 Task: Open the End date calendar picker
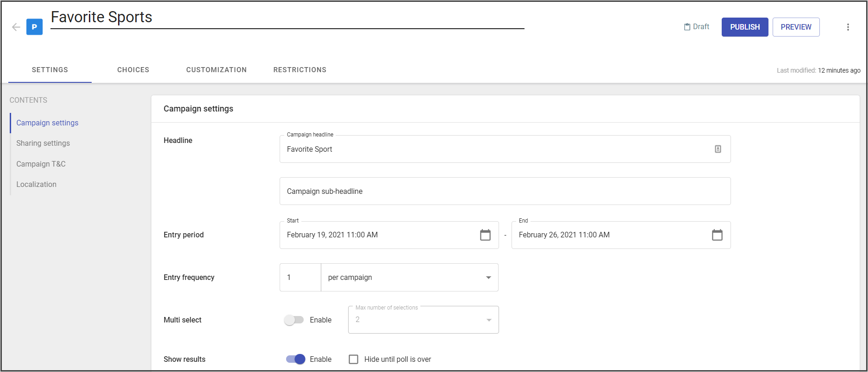[717, 235]
